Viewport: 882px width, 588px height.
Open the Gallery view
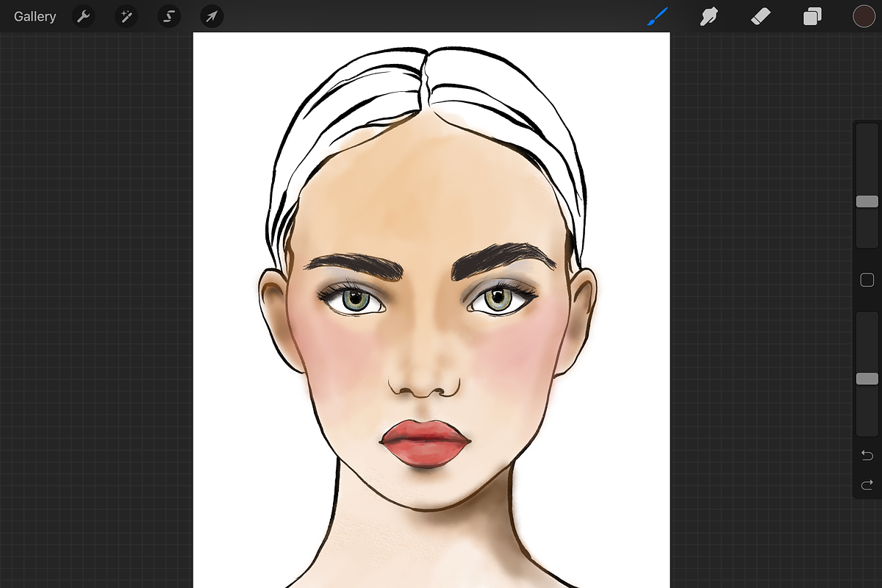35,16
